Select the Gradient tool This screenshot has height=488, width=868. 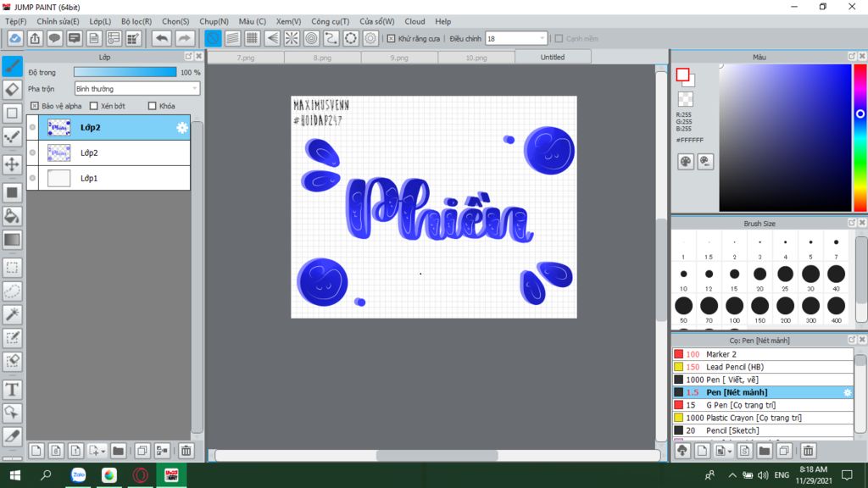click(x=12, y=240)
